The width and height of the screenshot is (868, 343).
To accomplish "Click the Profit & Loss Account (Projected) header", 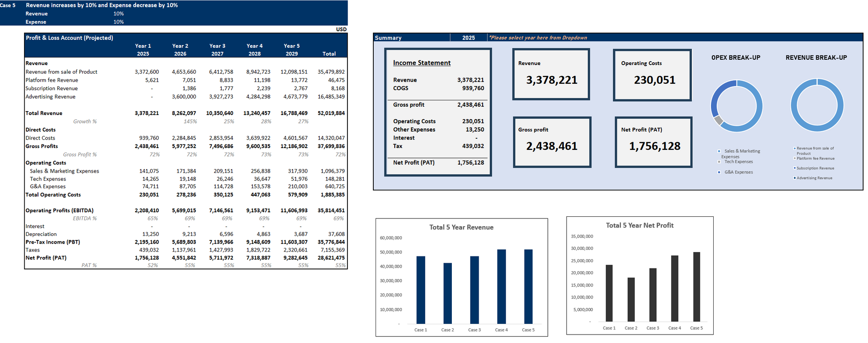I will click(x=70, y=38).
